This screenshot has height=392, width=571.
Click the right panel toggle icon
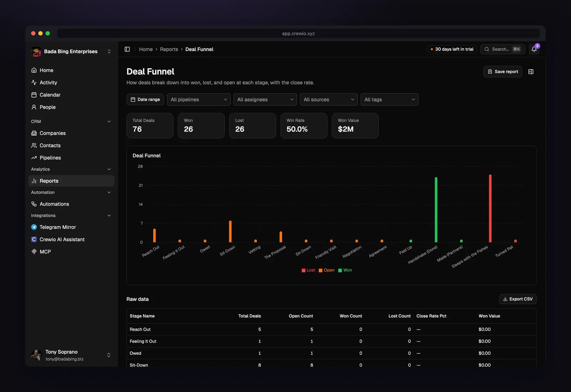(531, 72)
